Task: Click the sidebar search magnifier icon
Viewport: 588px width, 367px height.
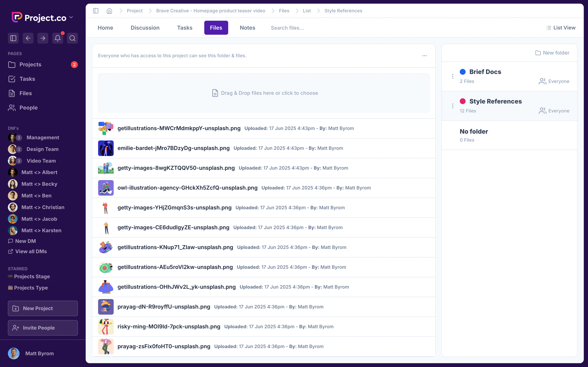Action: [72, 38]
